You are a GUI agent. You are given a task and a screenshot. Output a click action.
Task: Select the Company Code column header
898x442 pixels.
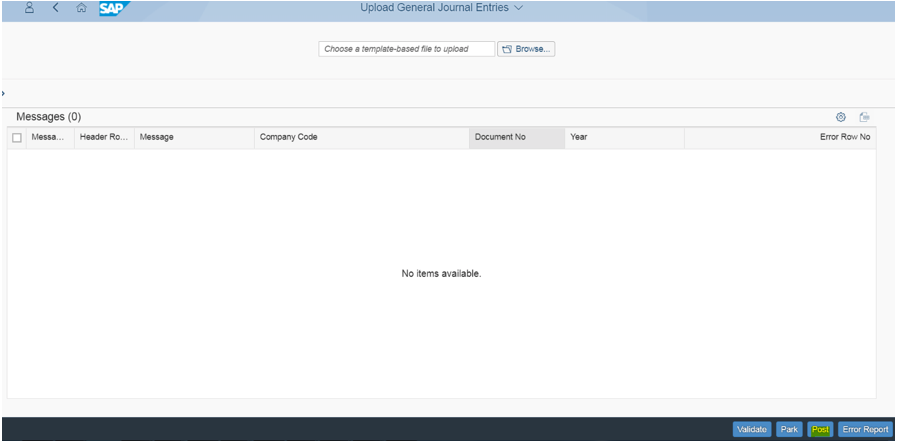click(x=362, y=137)
